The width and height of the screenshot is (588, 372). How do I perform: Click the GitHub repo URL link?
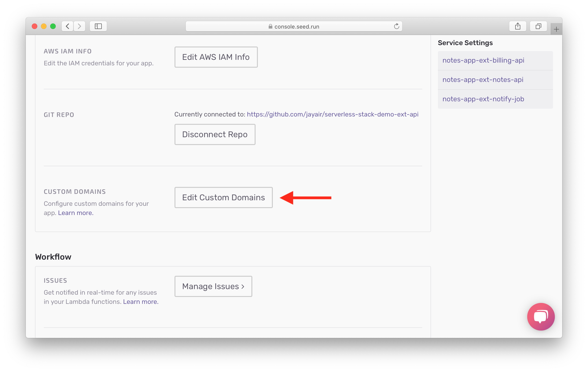coord(332,114)
